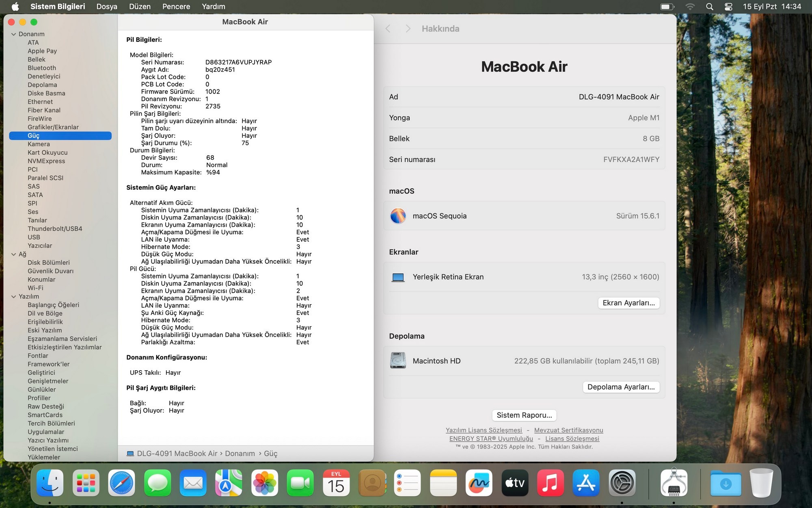Open Yazılım Lisans Sözleşmesi link
Screen dimensions: 812x508
click(x=484, y=430)
